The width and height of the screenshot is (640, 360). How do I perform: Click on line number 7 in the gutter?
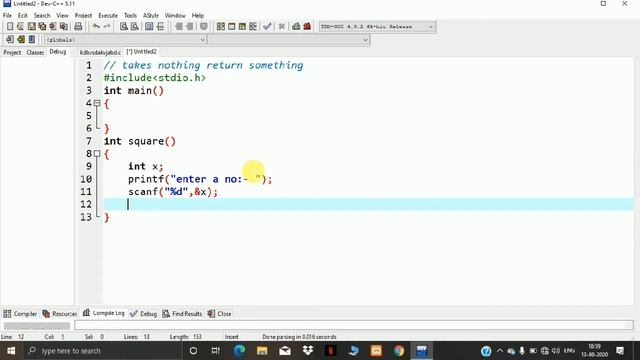click(89, 141)
